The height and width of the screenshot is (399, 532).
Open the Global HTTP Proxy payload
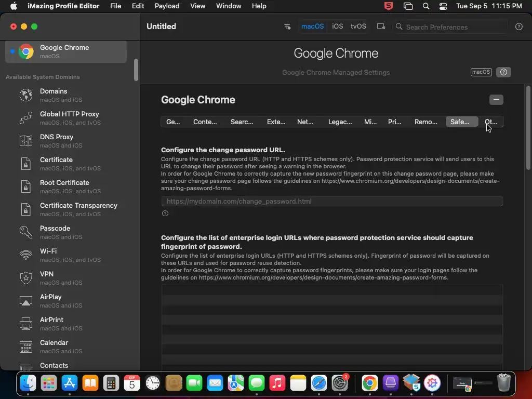point(66,118)
